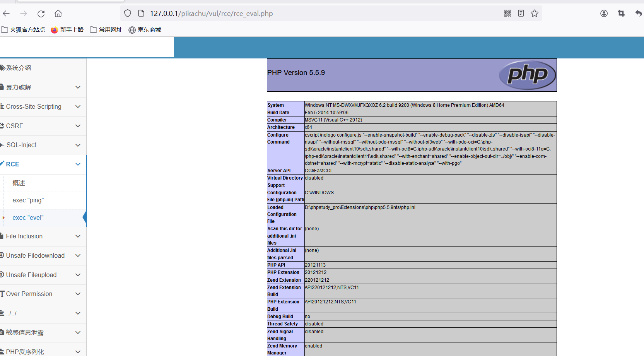The width and height of the screenshot is (644, 356).
Task: Reload the page with the refresh icon
Action: coord(41,13)
